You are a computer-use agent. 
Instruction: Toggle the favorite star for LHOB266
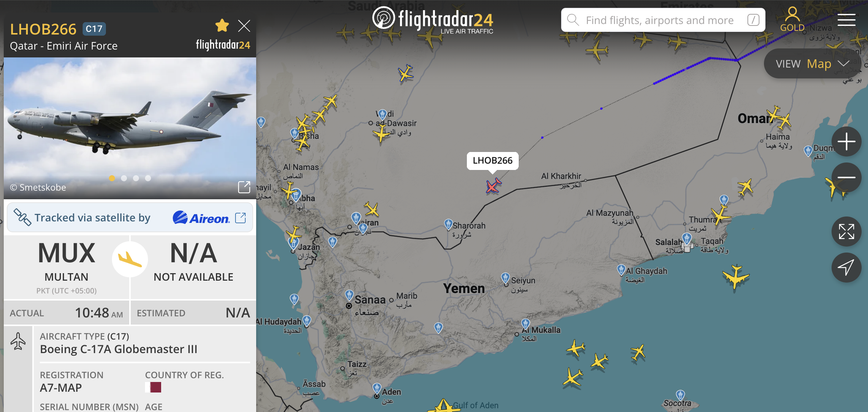222,26
